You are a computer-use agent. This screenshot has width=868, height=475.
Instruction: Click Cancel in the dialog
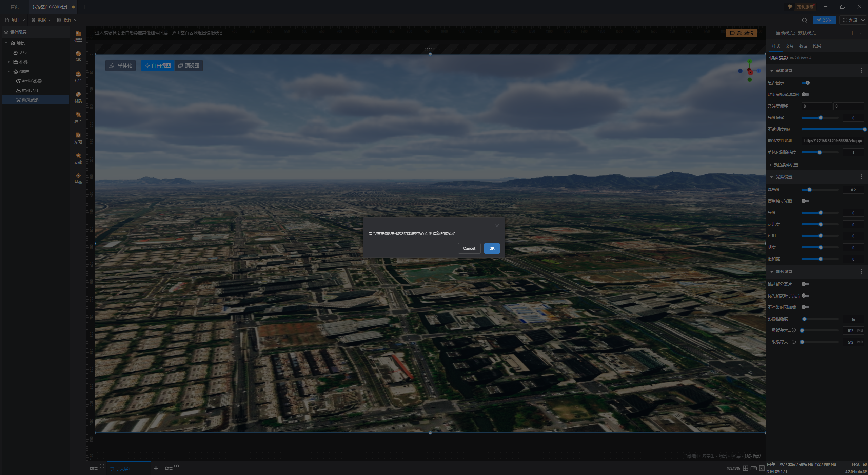pos(469,248)
